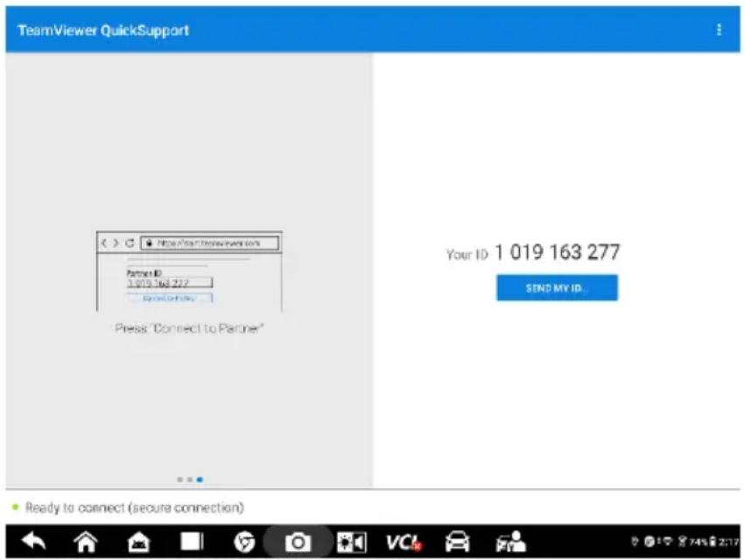The width and height of the screenshot is (745, 560).
Task: Open the VCI connection status icon
Action: [404, 542]
